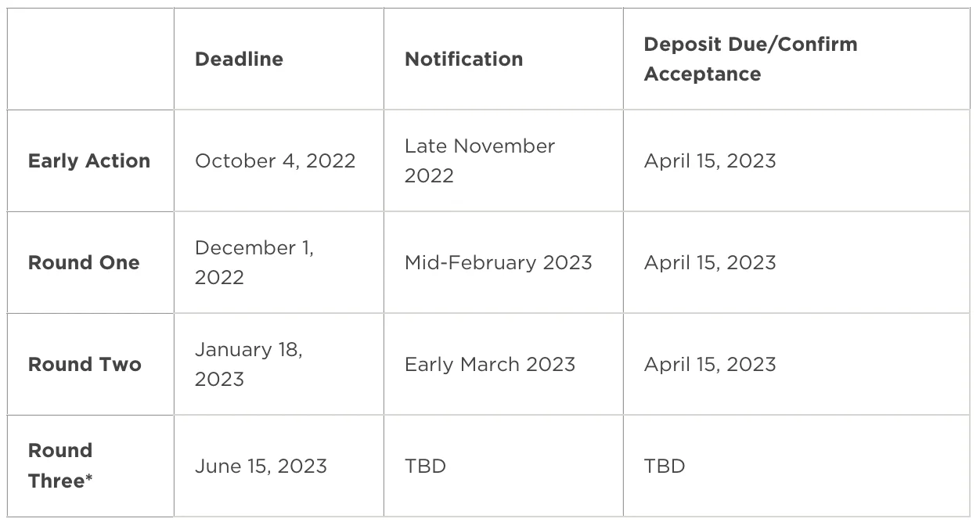Select the "Late November 2022" notification cell
980x526 pixels.
[479, 160]
